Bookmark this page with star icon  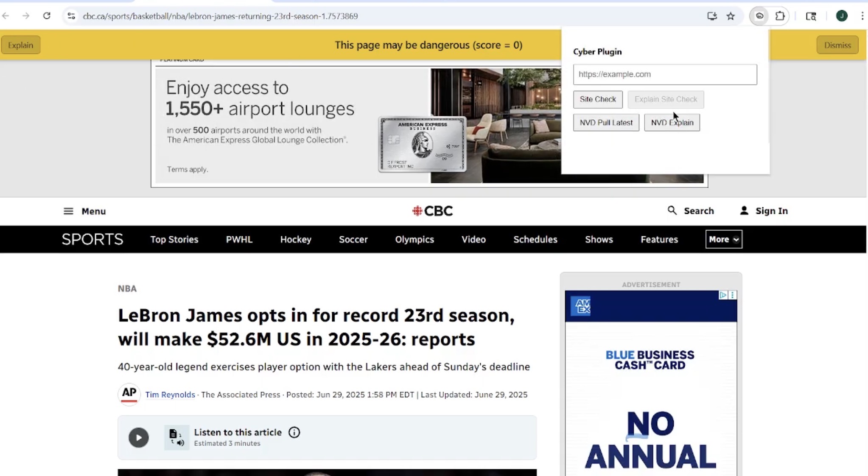pyautogui.click(x=731, y=16)
